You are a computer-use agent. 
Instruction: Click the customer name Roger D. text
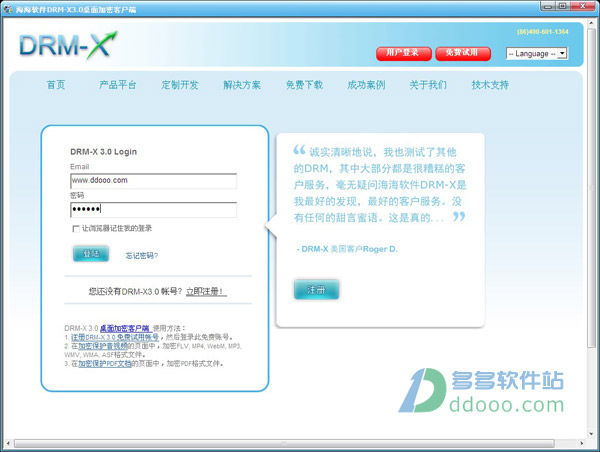point(380,249)
